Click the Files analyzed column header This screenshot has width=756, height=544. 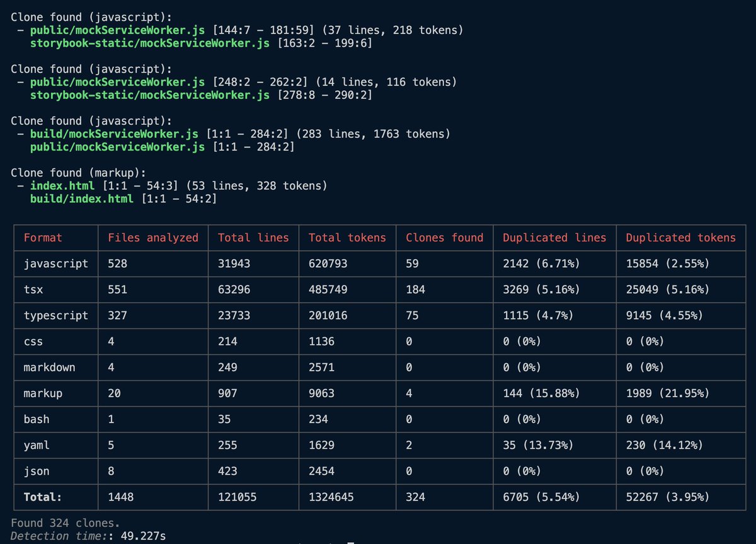click(153, 238)
